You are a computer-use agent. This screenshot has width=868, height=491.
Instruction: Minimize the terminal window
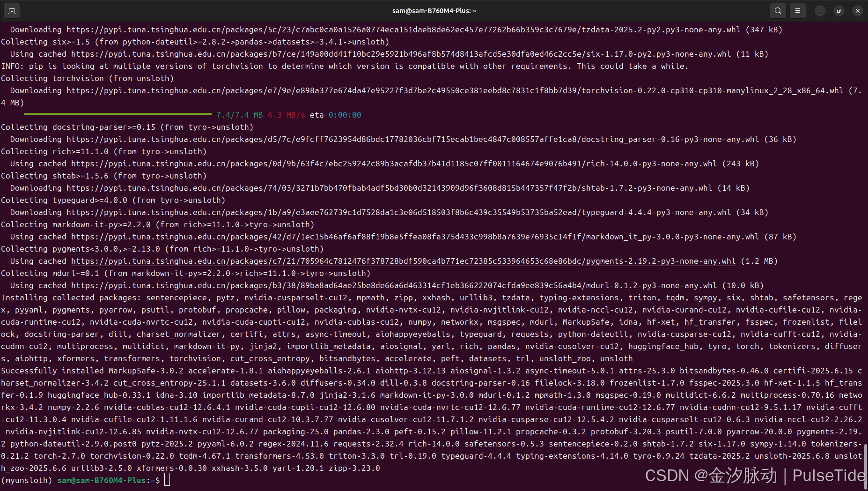point(820,11)
